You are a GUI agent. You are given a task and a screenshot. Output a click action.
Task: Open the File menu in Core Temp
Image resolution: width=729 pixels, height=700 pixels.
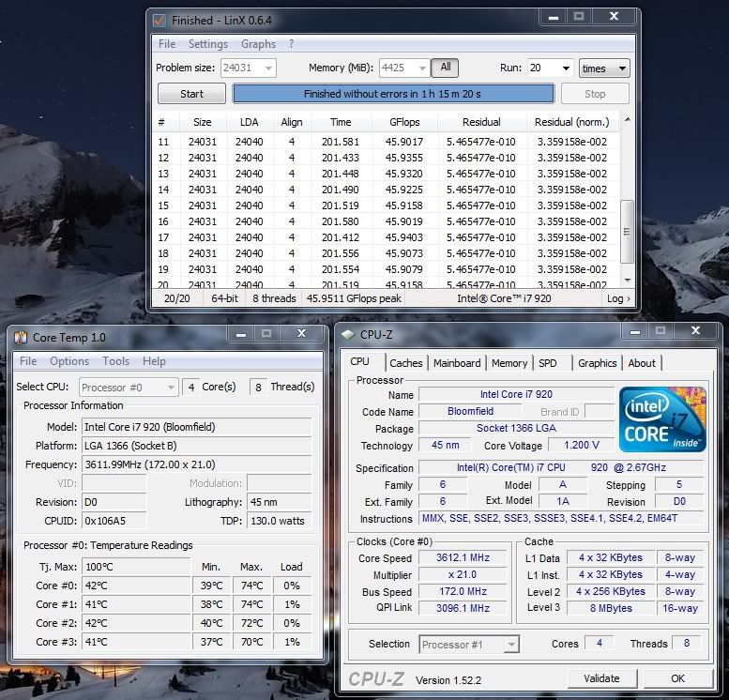coord(28,361)
